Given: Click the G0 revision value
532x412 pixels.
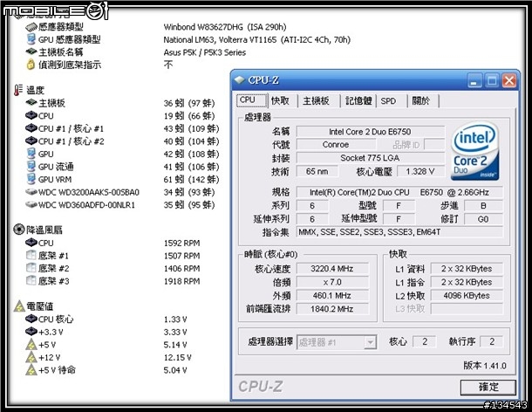Looking at the screenshot, I should point(483,219).
